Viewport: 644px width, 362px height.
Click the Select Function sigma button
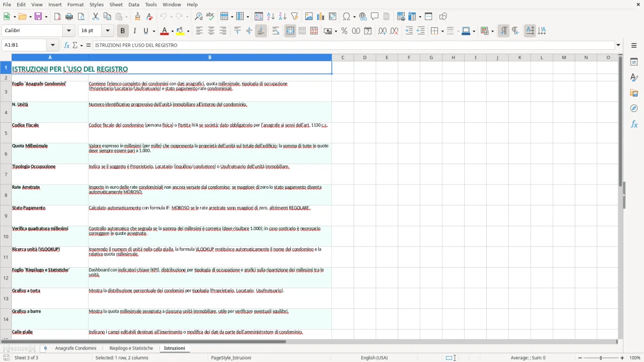(75, 45)
